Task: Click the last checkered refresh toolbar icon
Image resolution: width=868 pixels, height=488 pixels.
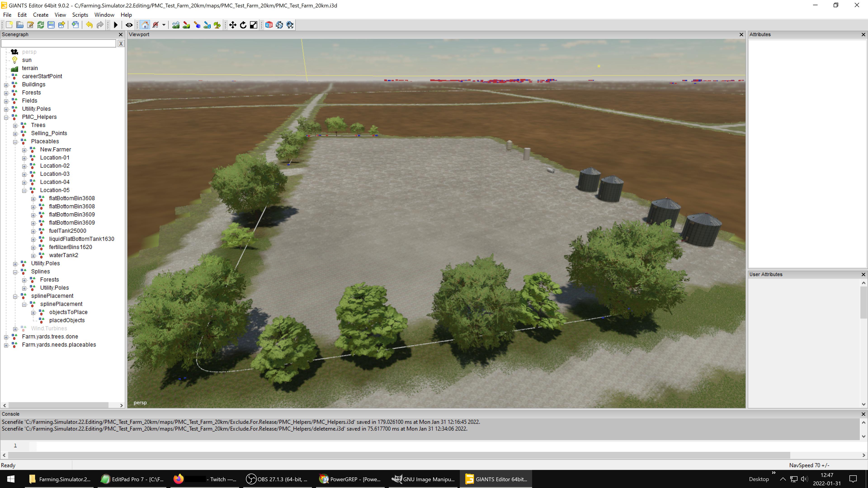Action: 290,25
